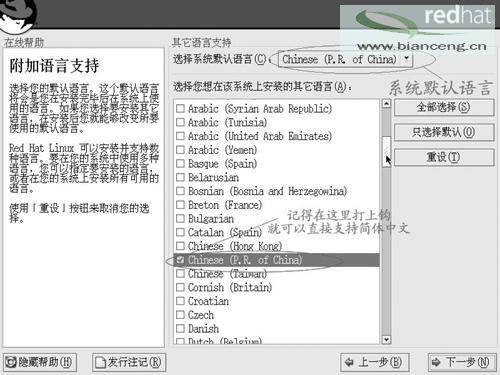Click the language list vertical scrollbar thumb
Screen dimensions: 500x375
click(x=386, y=152)
